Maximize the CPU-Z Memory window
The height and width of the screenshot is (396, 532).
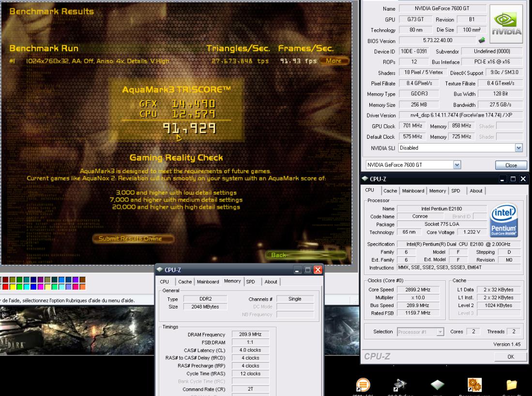point(308,270)
